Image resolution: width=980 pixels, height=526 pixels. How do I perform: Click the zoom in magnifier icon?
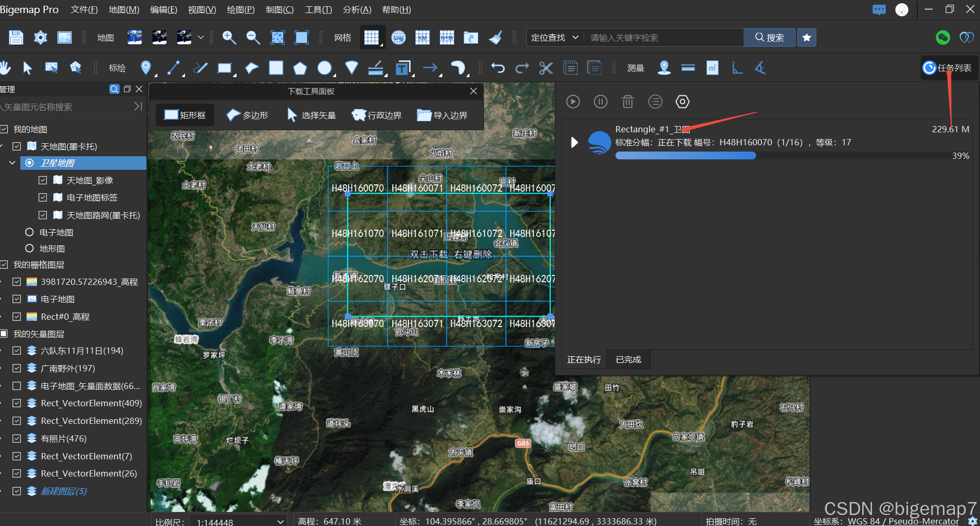pyautogui.click(x=229, y=37)
